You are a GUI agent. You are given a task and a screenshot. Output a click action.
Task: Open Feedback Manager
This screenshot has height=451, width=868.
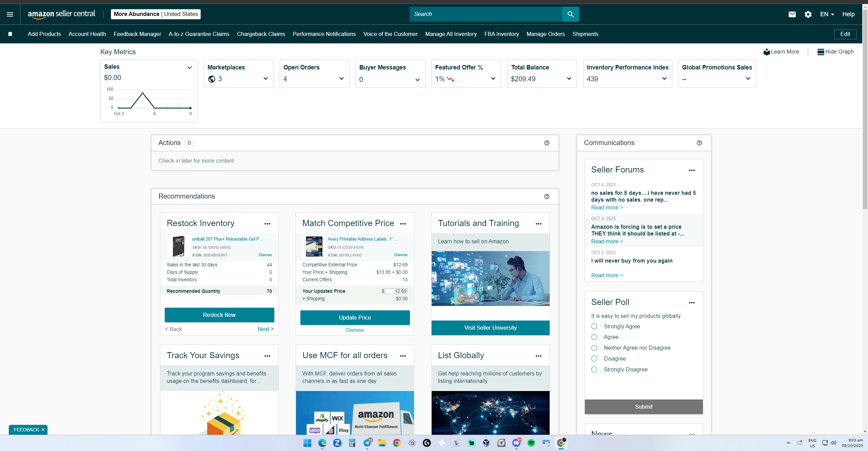point(137,34)
